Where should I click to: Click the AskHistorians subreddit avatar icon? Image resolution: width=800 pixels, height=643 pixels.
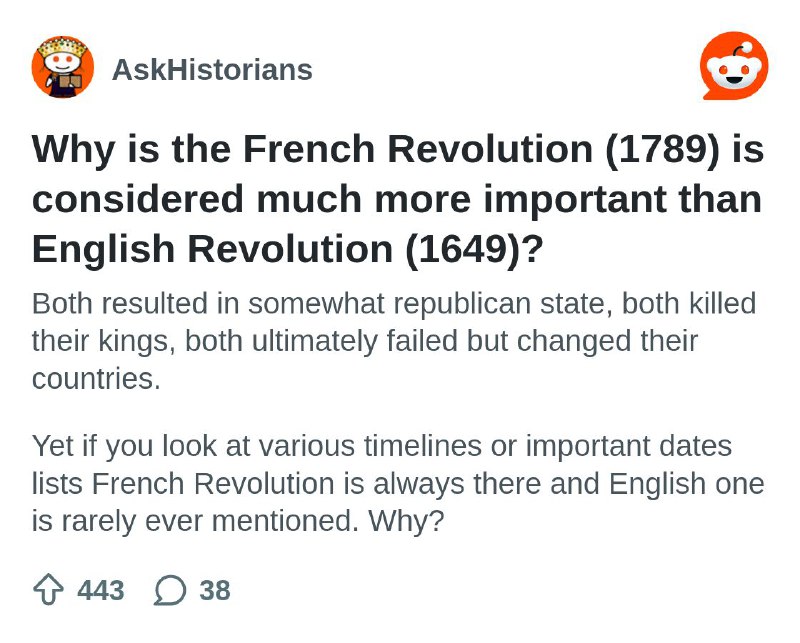[x=62, y=68]
